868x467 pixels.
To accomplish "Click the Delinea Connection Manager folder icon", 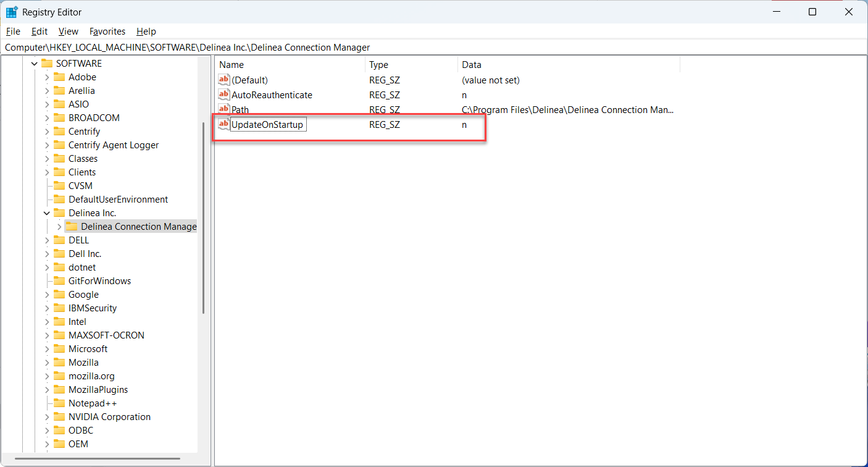I will tap(72, 227).
